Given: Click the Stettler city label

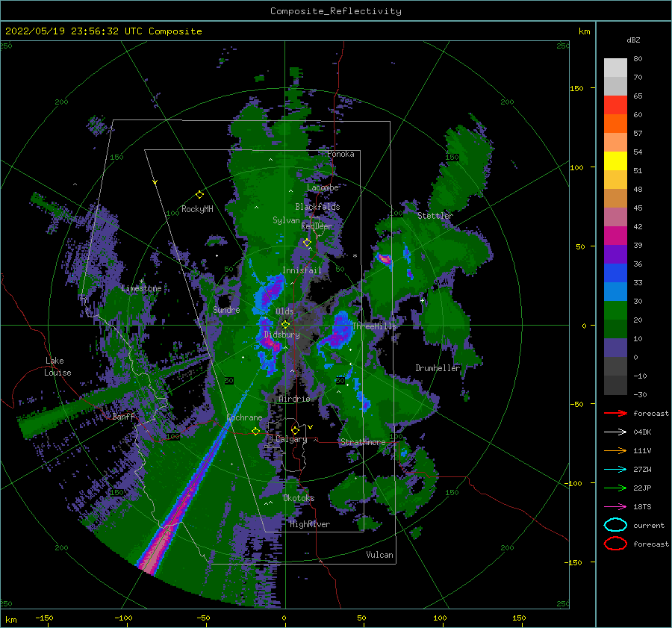Looking at the screenshot, I should pos(435,216).
